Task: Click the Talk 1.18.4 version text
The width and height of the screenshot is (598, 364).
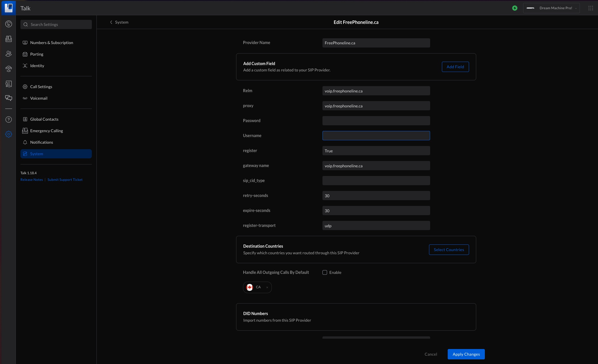Action: (29, 173)
